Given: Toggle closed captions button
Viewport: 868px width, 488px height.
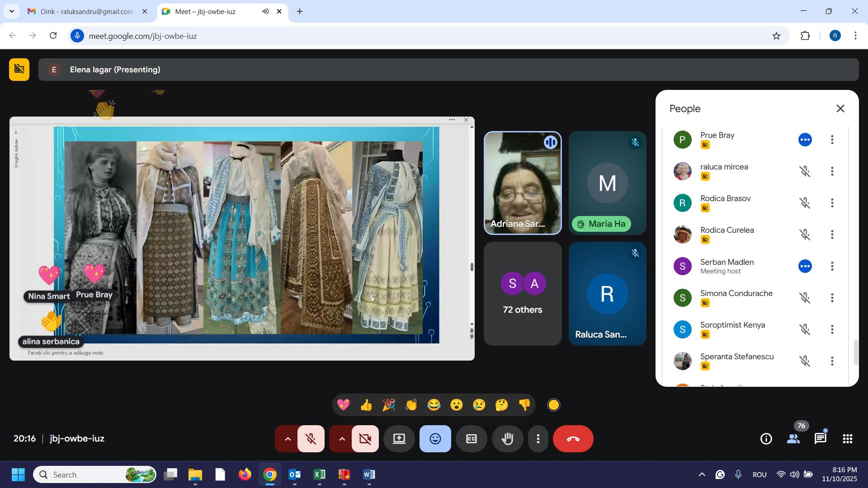Looking at the screenshot, I should point(471,439).
